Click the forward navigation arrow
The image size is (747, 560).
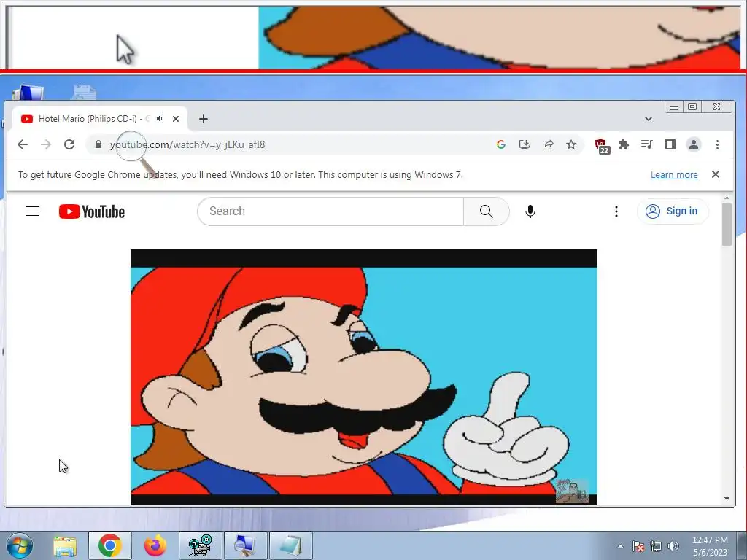coord(46,144)
